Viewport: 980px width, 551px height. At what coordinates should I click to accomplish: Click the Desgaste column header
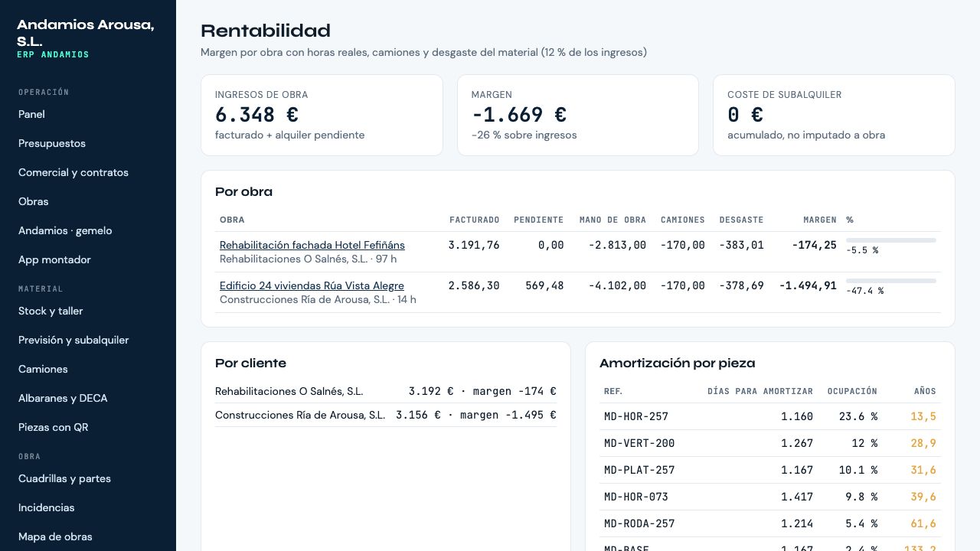[741, 220]
